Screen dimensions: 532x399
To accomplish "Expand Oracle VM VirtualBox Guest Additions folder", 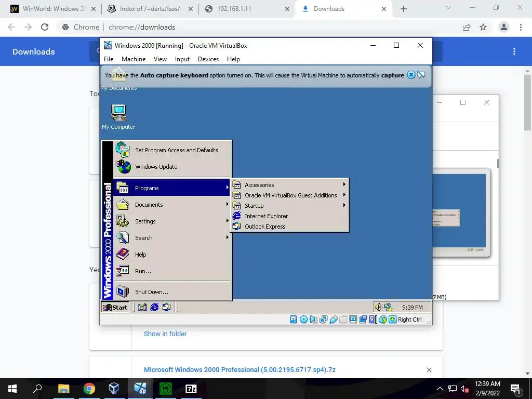I will pyautogui.click(x=290, y=195).
